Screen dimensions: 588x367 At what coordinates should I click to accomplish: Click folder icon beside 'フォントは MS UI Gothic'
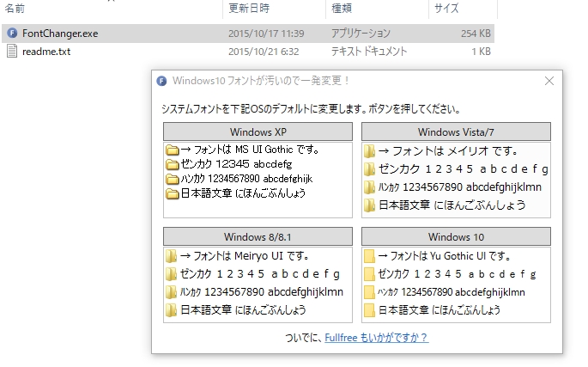point(173,150)
